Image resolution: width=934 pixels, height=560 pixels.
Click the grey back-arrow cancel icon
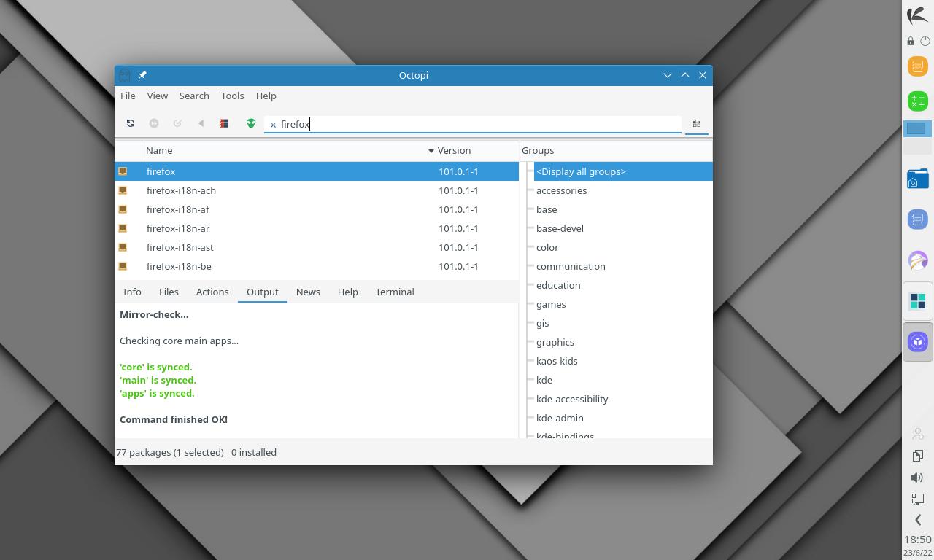(x=201, y=123)
